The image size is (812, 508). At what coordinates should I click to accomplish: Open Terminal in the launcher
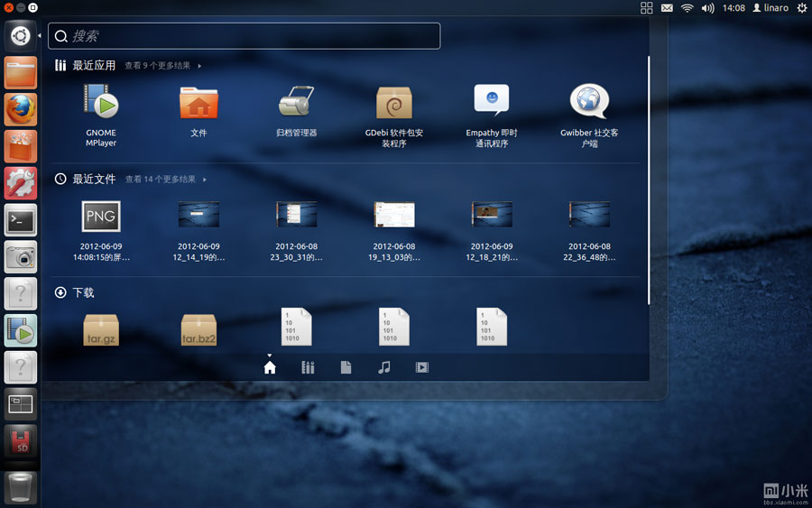tap(21, 219)
